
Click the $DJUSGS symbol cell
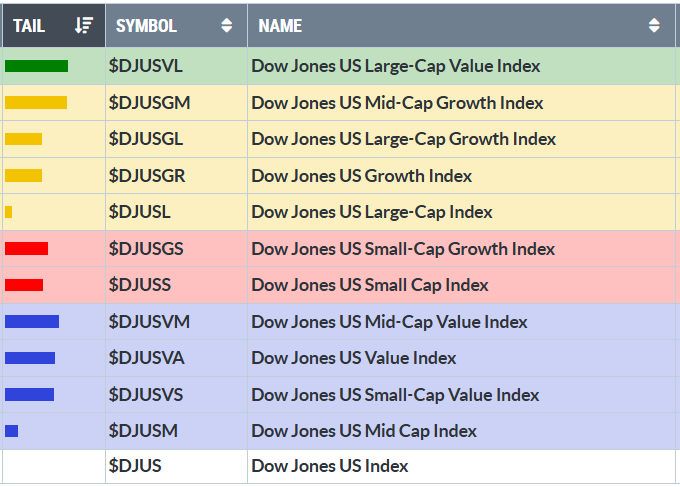(176, 248)
